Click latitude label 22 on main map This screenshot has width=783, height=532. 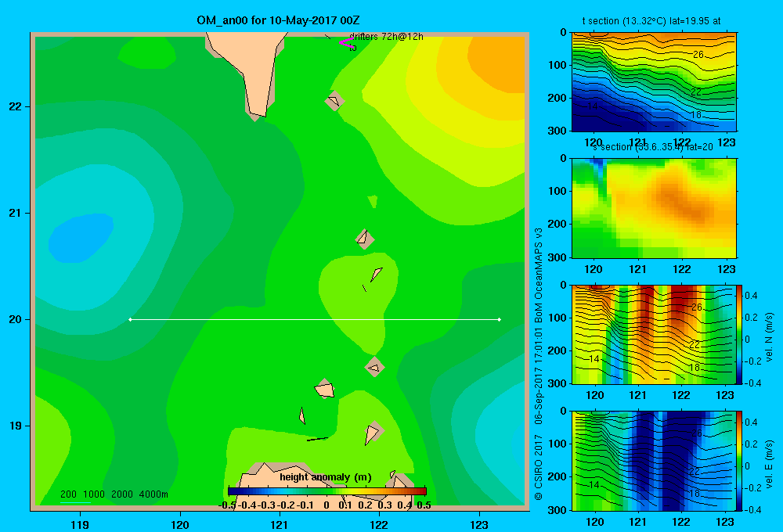pyautogui.click(x=16, y=107)
